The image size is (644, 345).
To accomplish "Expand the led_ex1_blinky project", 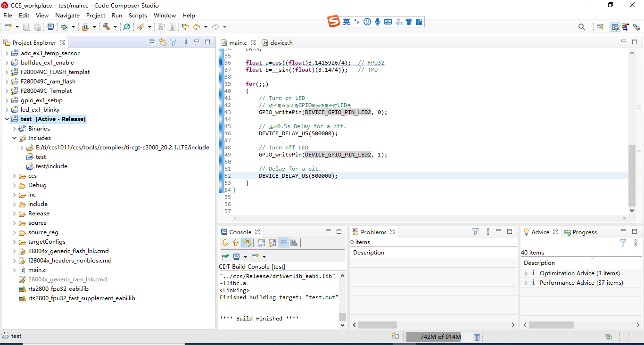I will [x=7, y=110].
